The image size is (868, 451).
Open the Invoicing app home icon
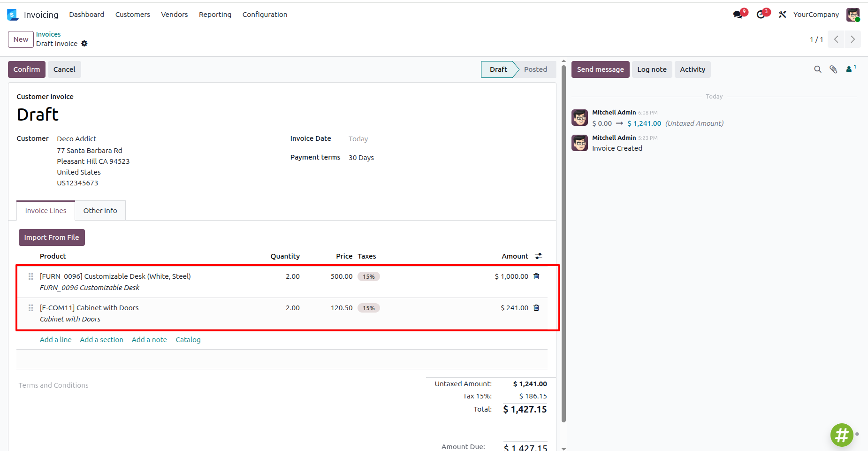tap(13, 15)
